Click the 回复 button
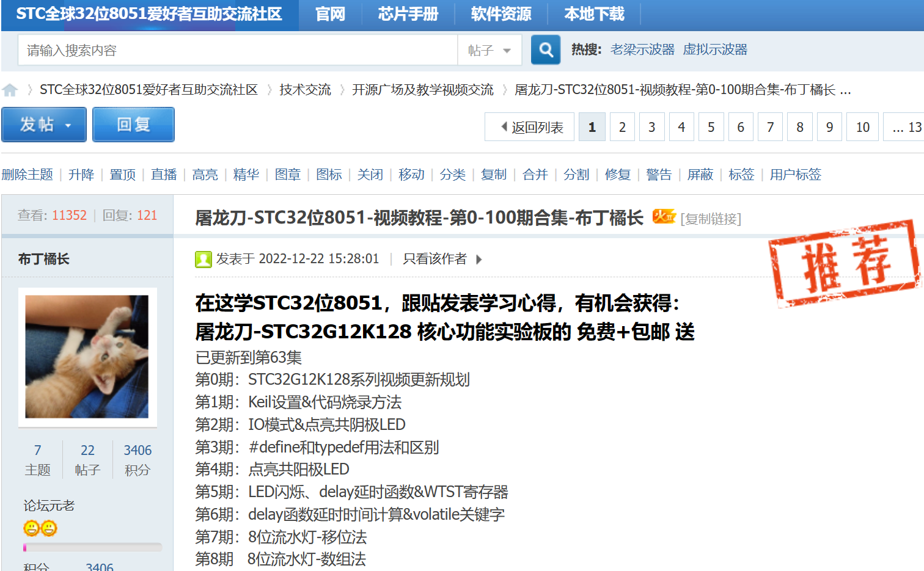This screenshot has height=571, width=924. (x=133, y=125)
